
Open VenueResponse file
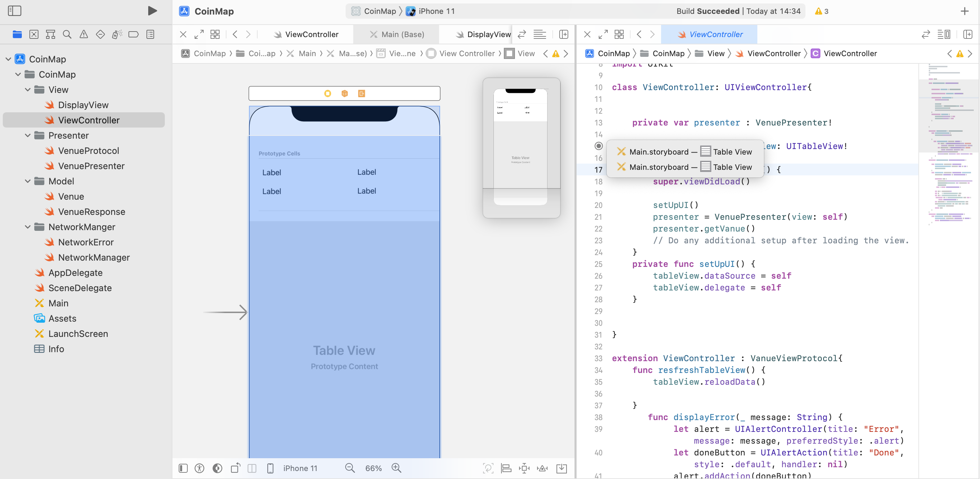[92, 211]
